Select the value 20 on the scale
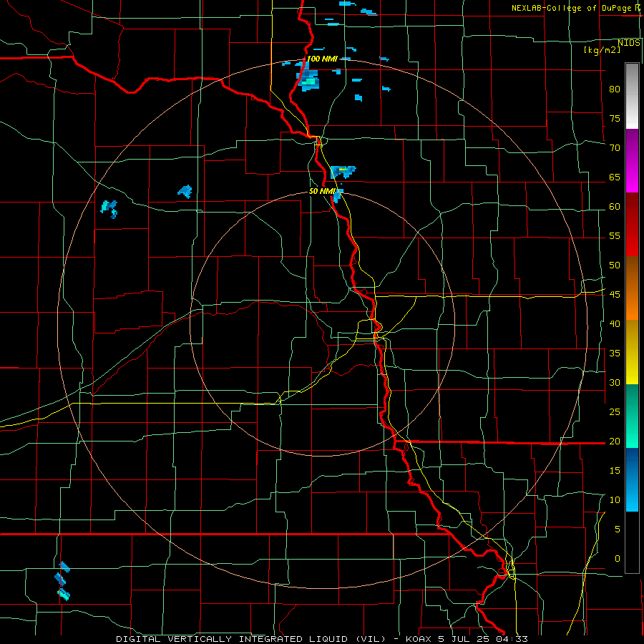The width and height of the screenshot is (644, 644). (615, 441)
